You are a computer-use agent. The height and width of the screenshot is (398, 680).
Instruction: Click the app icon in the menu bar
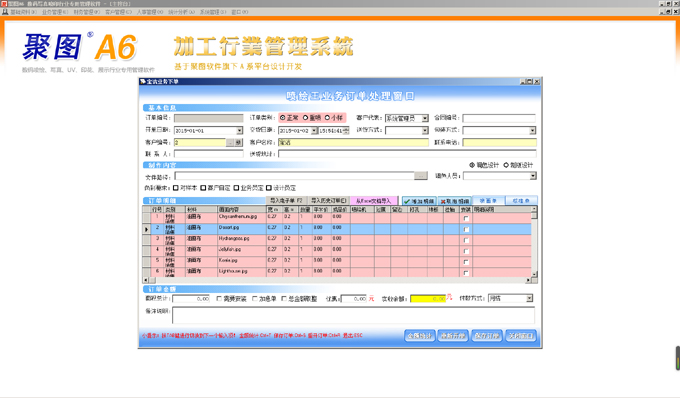(5, 12)
